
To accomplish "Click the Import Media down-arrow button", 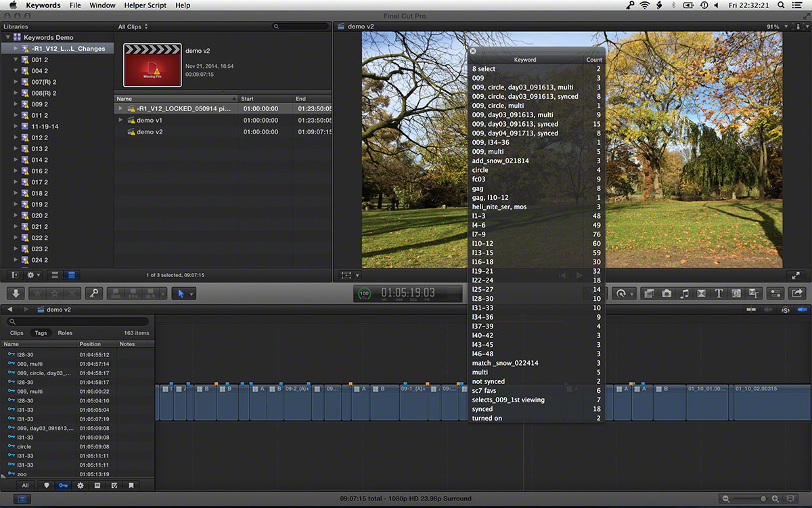I will pyautogui.click(x=16, y=293).
